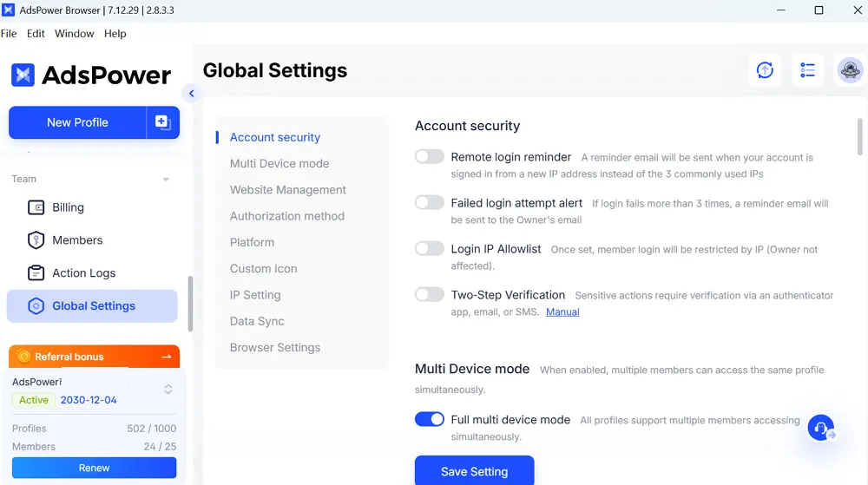Open the File menu
Image resolution: width=868 pixels, height=485 pixels.
click(x=9, y=34)
